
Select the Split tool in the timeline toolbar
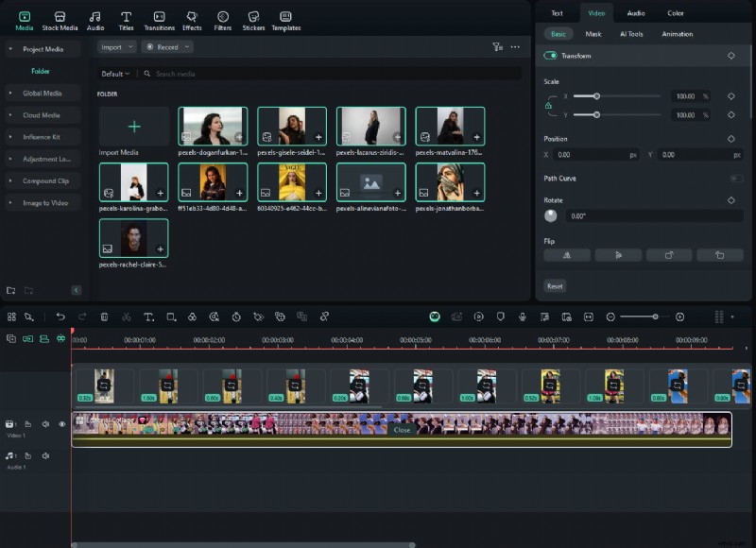[x=126, y=317]
